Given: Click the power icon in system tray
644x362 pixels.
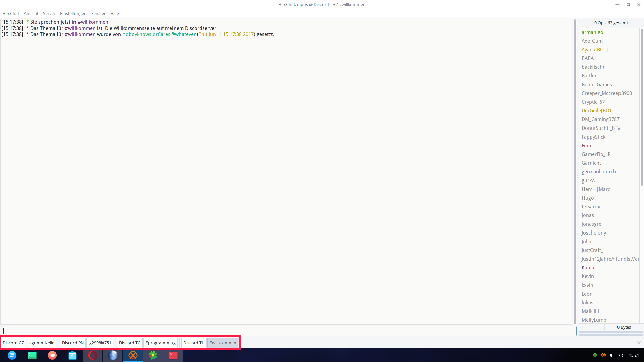Looking at the screenshot, I should [x=621, y=355].
